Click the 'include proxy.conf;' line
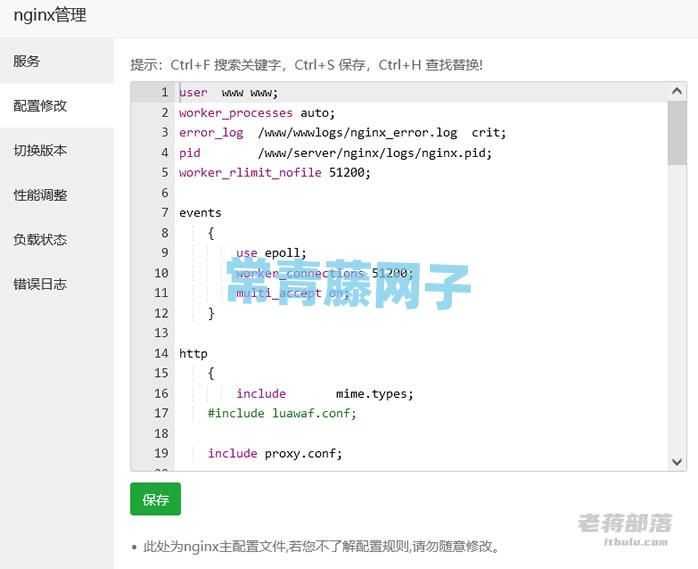Image resolution: width=698 pixels, height=569 pixels. (x=275, y=454)
